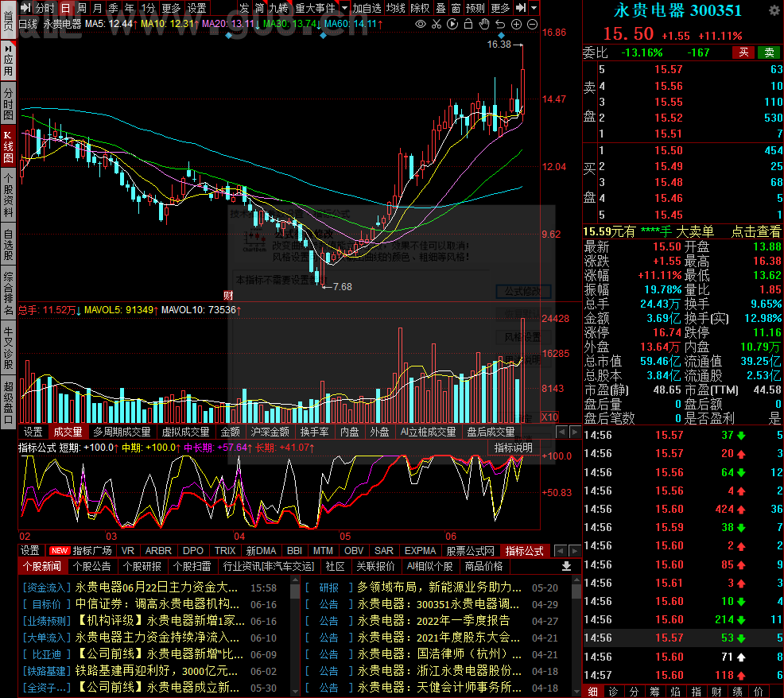Open the 应用 sidebar item

pyautogui.click(x=8, y=59)
